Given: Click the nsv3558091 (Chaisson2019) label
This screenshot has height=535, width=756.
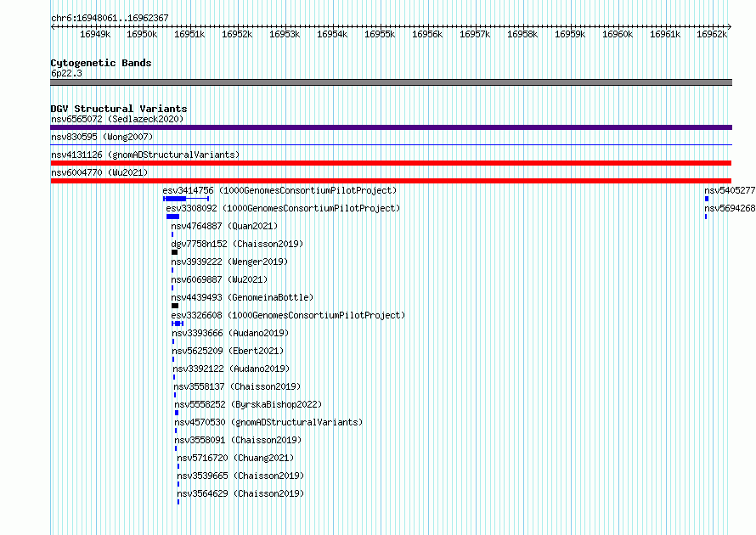Looking at the screenshot, I should 238,440.
